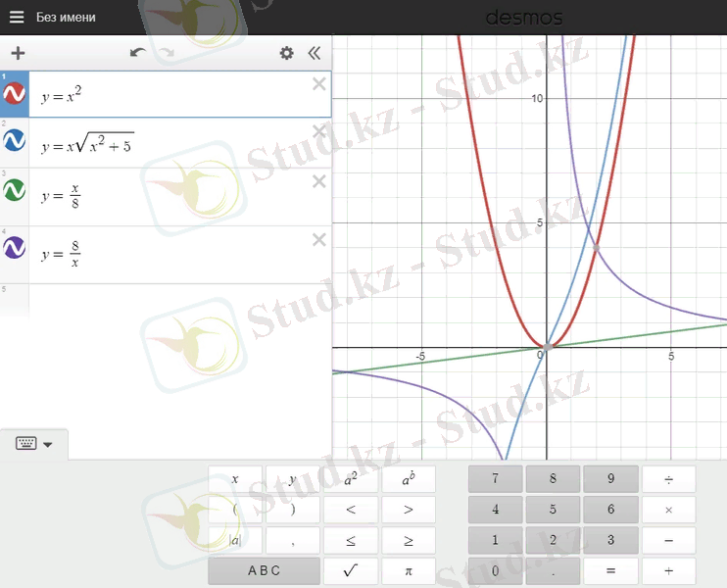
Task: Collapse the expression list with double chevron
Action: tap(314, 53)
